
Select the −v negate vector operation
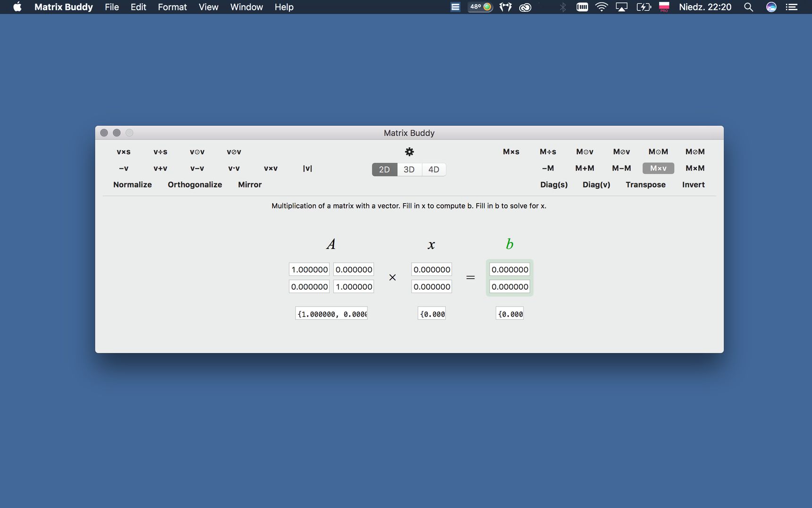coord(124,168)
